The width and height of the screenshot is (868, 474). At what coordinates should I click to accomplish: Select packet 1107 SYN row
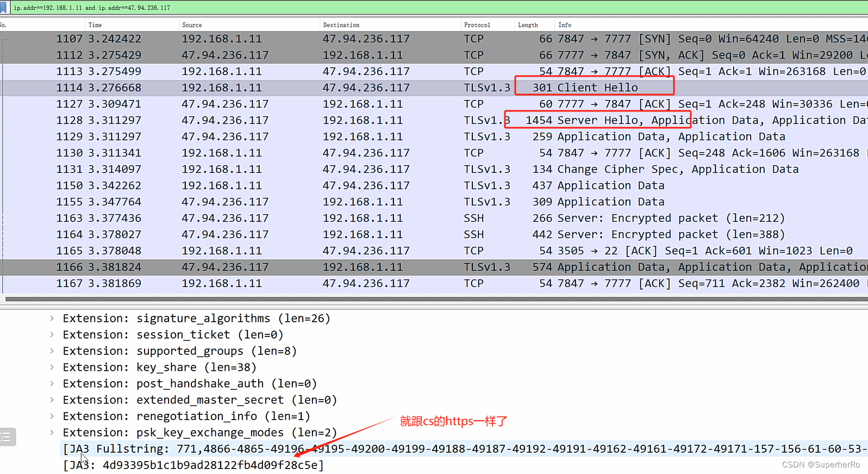(x=434, y=39)
